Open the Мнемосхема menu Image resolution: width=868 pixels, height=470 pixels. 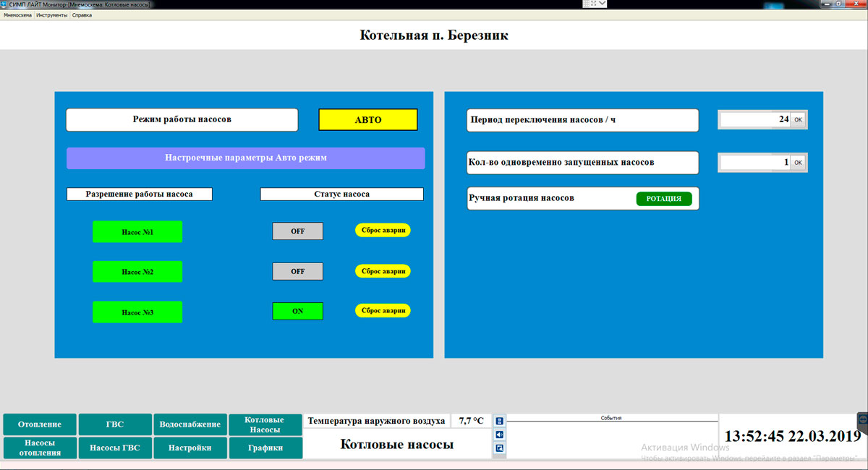pyautogui.click(x=18, y=14)
